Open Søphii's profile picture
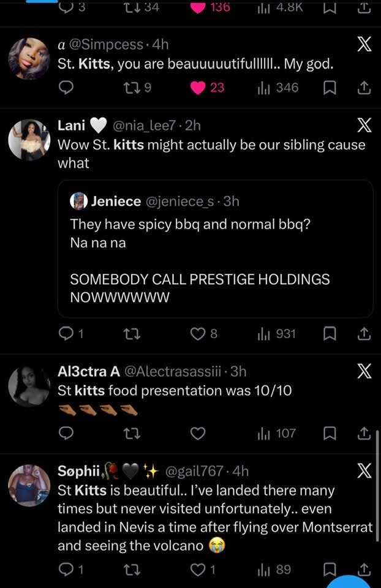 [x=29, y=486]
